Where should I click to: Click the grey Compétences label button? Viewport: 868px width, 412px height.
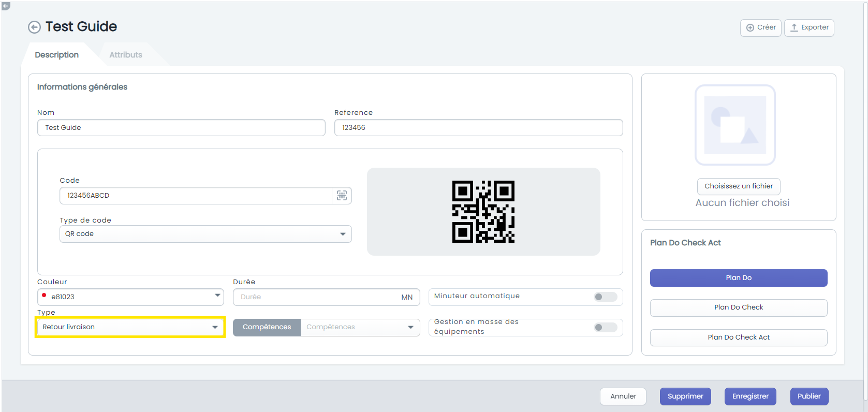[x=267, y=327]
